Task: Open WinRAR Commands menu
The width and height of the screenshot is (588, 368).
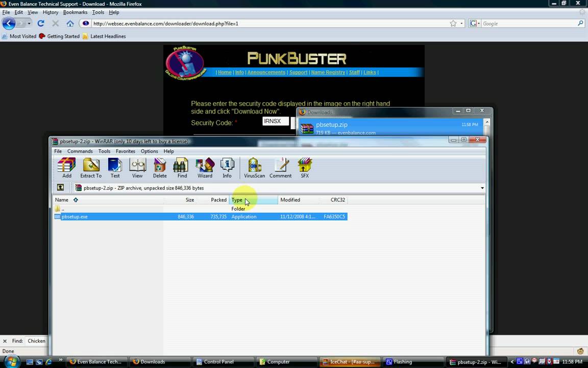Action: tap(80, 151)
